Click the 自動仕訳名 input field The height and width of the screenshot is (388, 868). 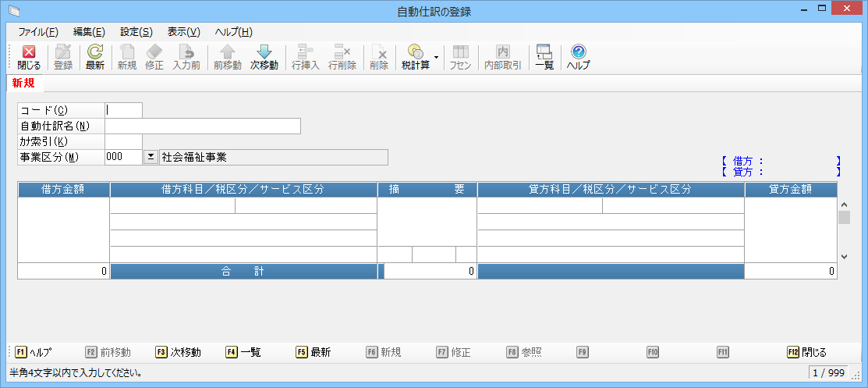pos(203,126)
